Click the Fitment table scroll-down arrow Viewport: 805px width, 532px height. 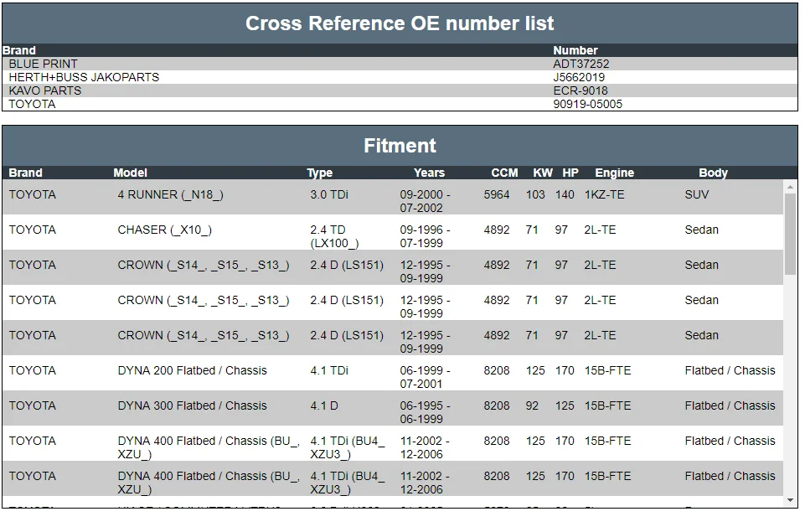(790, 500)
